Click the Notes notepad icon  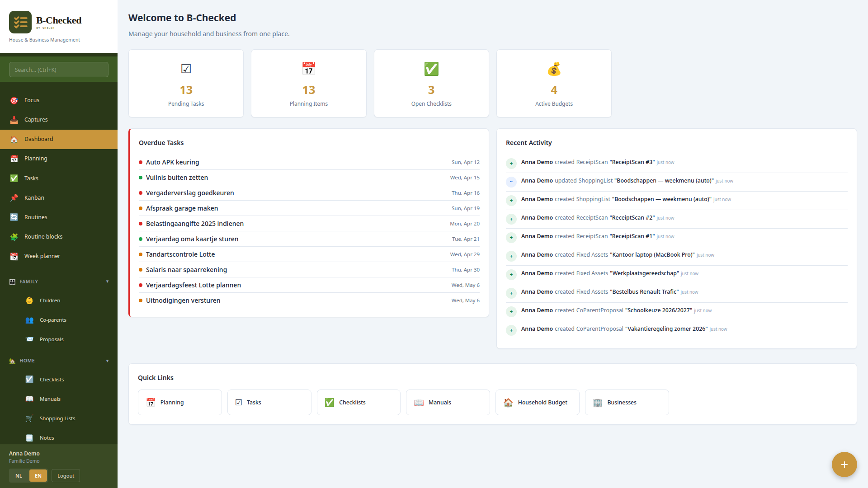tap(29, 438)
